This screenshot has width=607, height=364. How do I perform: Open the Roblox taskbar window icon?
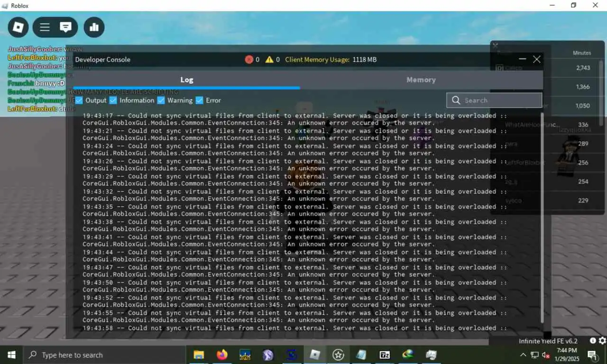(315, 355)
